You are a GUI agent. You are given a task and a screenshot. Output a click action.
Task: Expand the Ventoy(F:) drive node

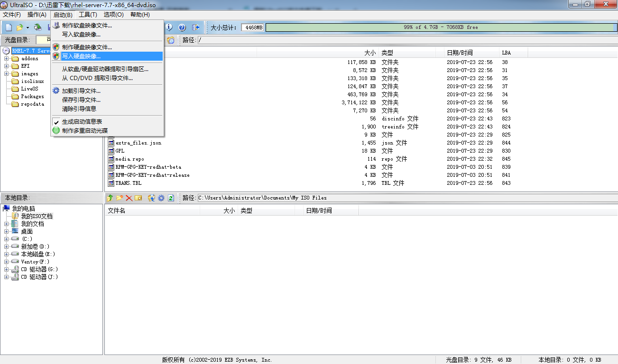coord(7,262)
